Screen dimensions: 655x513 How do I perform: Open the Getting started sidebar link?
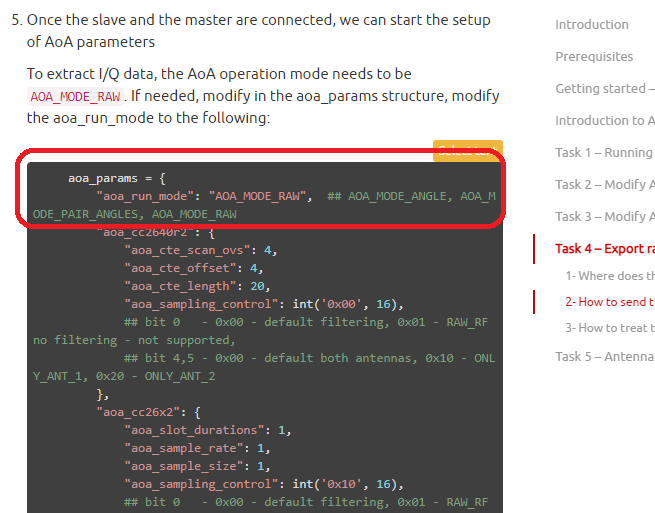click(605, 89)
